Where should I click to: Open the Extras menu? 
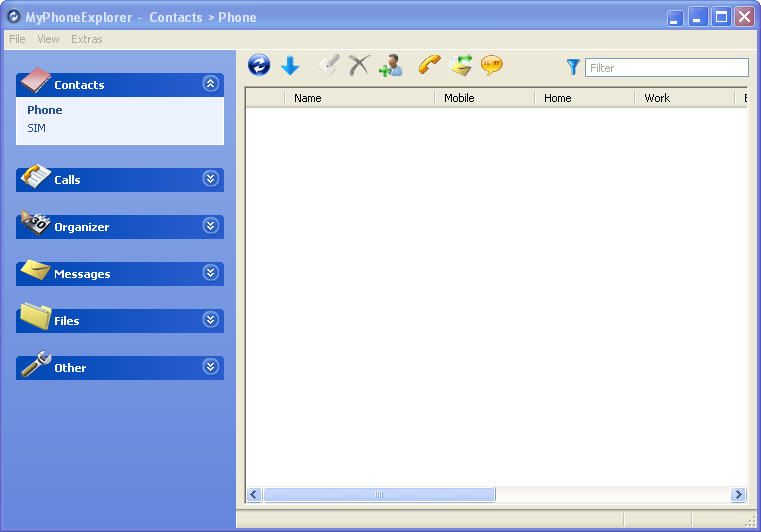[x=87, y=39]
